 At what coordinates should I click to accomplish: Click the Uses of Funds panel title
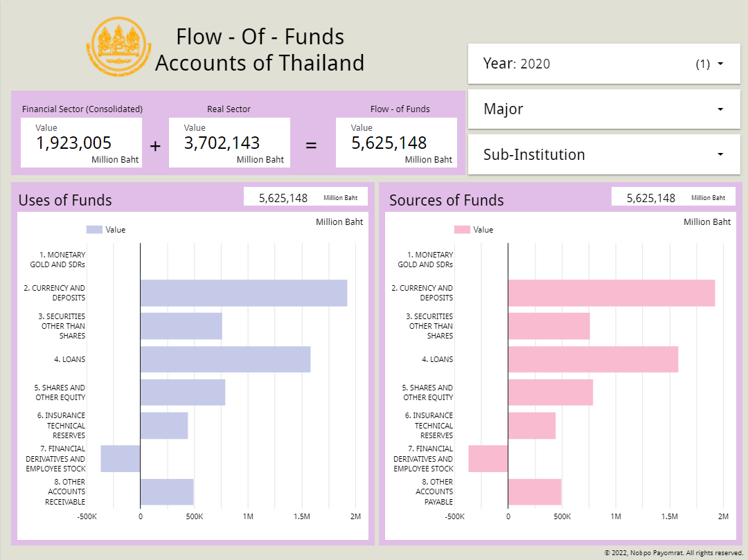pos(64,200)
